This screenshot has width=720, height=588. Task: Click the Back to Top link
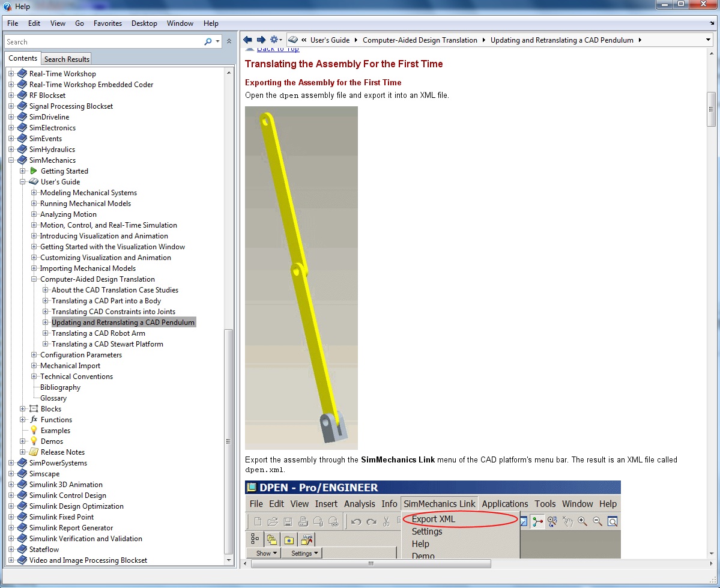click(277, 49)
